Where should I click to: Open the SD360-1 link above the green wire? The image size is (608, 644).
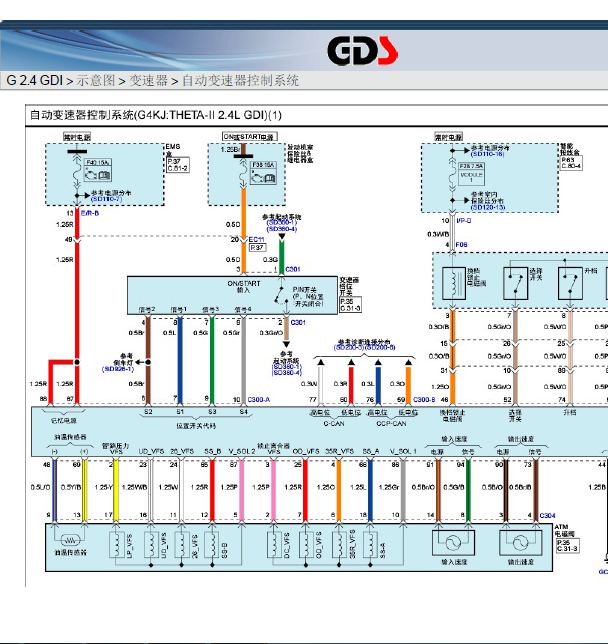pos(281,223)
